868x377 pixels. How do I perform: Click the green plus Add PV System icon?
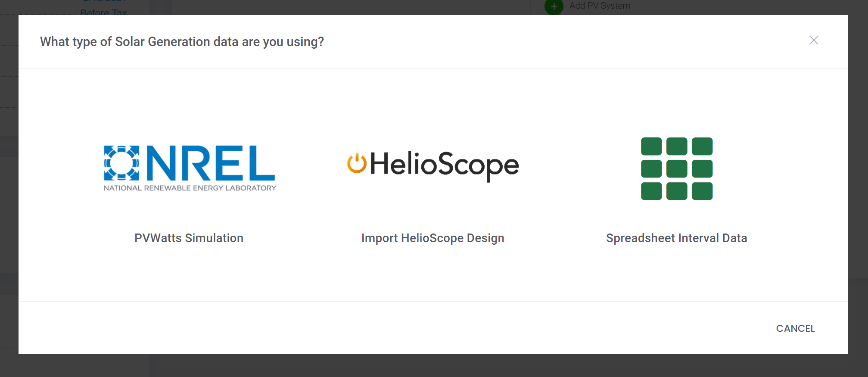(554, 7)
